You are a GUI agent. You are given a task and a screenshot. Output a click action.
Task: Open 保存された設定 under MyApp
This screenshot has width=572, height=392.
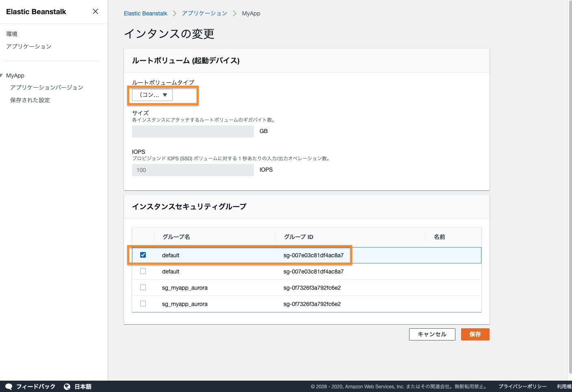[x=30, y=100]
